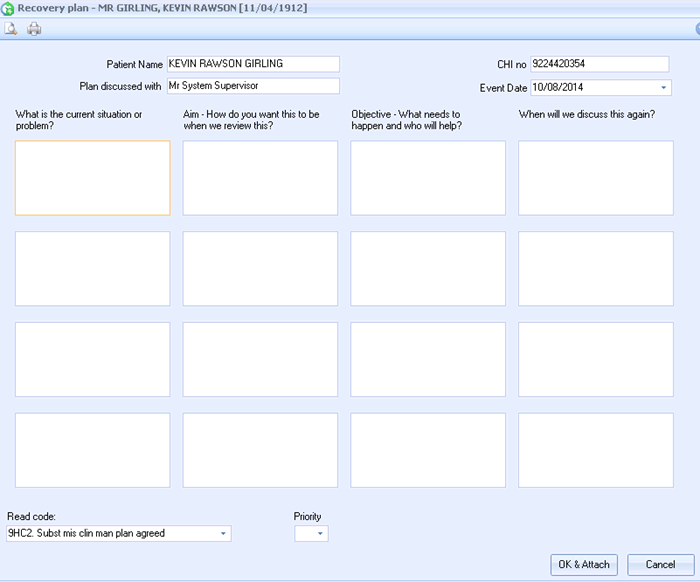Image resolution: width=700 pixels, height=582 pixels.
Task: Click last row Objective text box
Action: pos(428,450)
